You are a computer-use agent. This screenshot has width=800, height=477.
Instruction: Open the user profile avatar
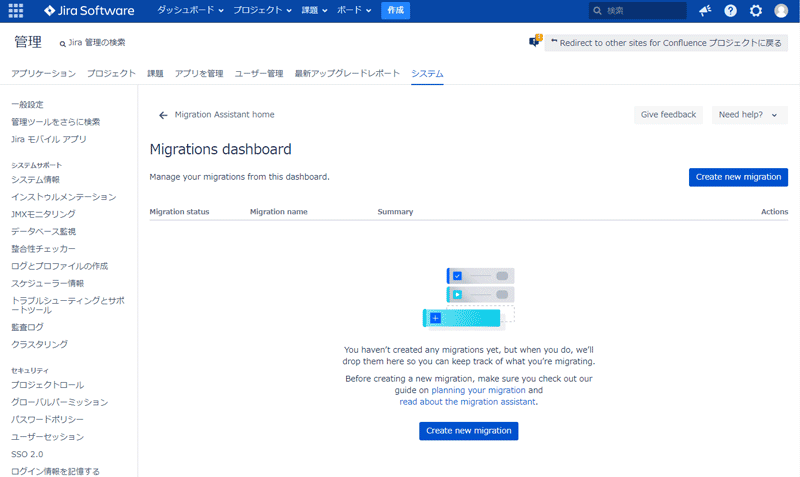781,11
